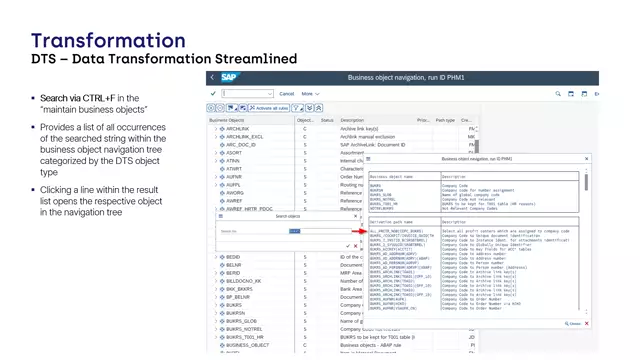Viewport: 640px width, 360px height.
Task: Click the filter funnel toolbar icon
Action: click(x=297, y=108)
